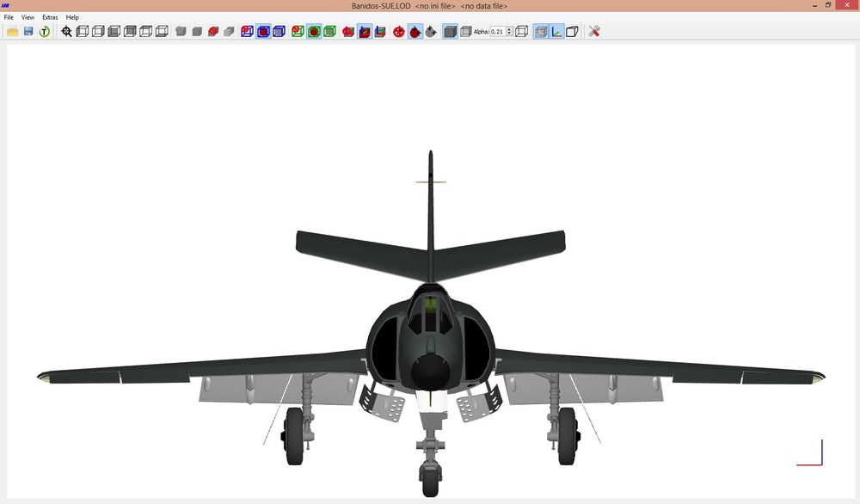The height and width of the screenshot is (504, 860).
Task: Increase Alpha value with spinner up arrow
Action: point(509,29)
